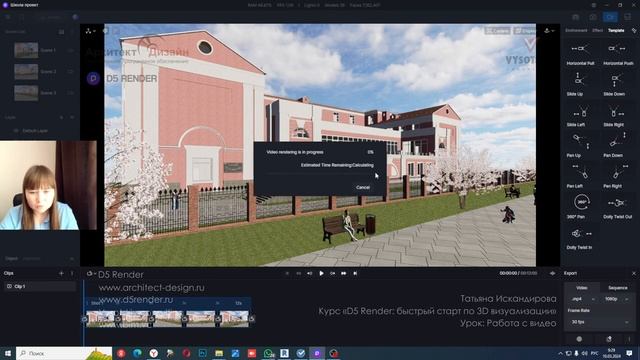Jump to the end of the clip
Screen dimensions: 640x360
click(x=355, y=273)
